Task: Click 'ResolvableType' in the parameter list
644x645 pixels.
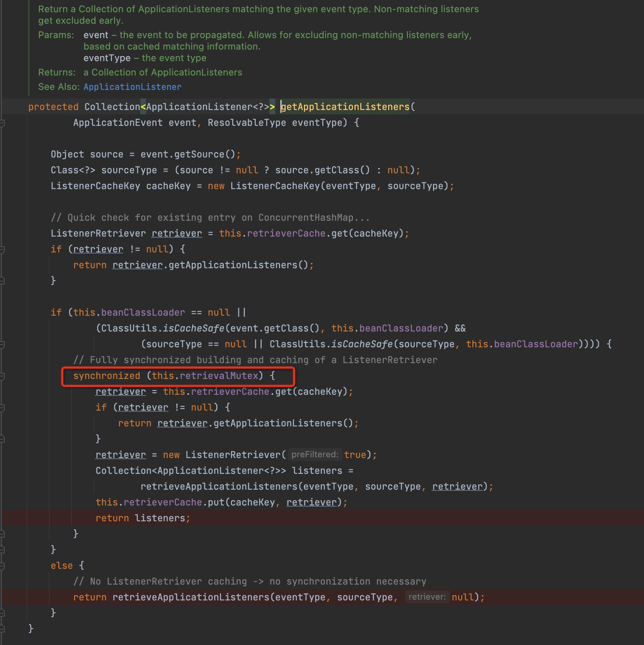Action: tap(247, 123)
